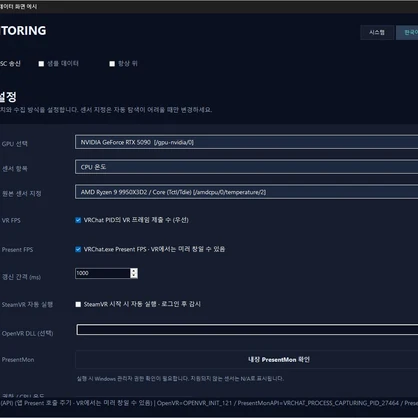Switch to the 한국어 language tab
This screenshot has width=418, height=418.
click(407, 32)
